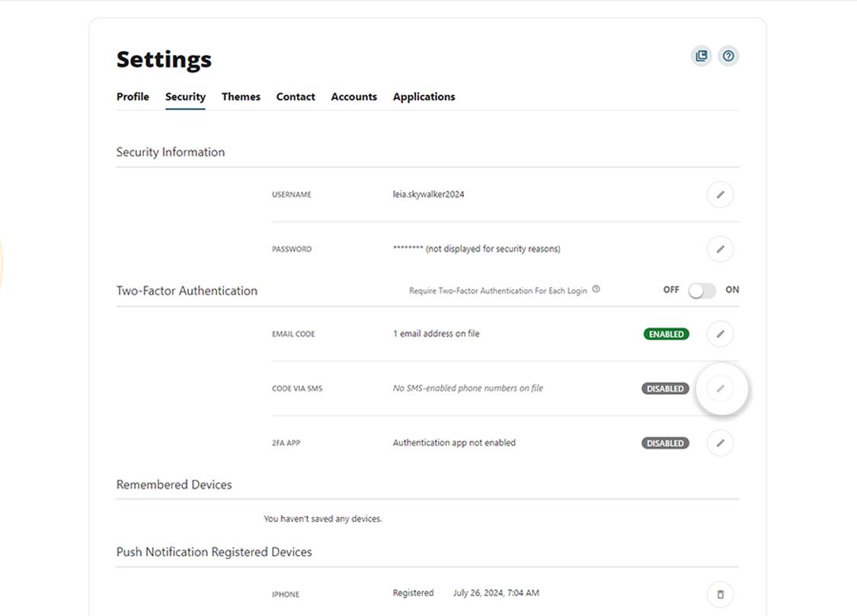Click the EMAIL CODE row label
Viewport: 857px width, 616px height.
293,334
